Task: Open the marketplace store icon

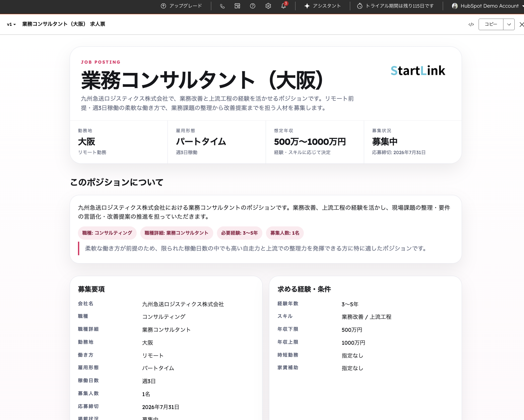Action: click(x=237, y=6)
